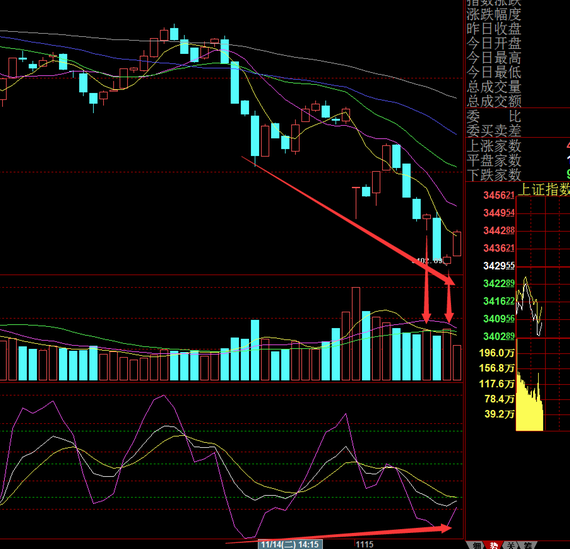Click the 196.0万 volume scale label
The height and width of the screenshot is (549, 570).
496,353
